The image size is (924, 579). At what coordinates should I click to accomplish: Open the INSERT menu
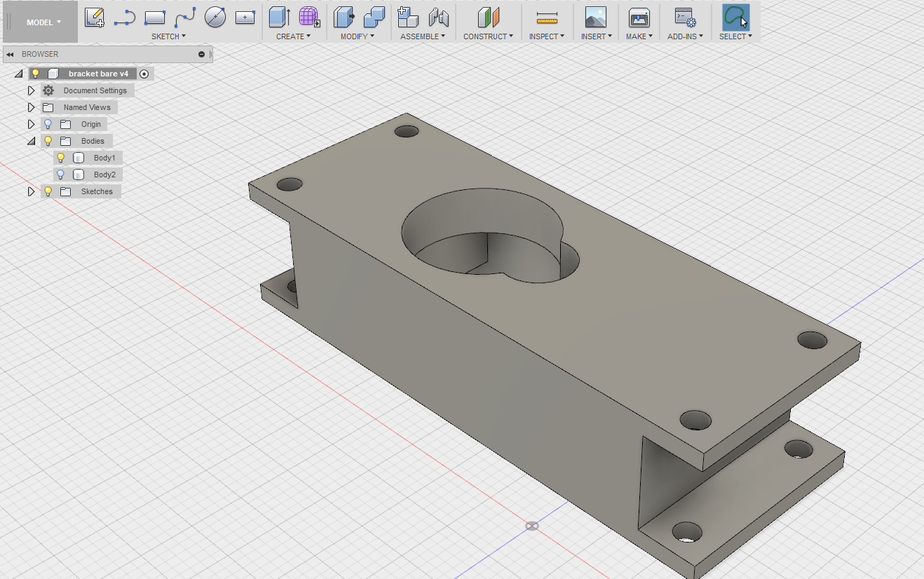[596, 36]
